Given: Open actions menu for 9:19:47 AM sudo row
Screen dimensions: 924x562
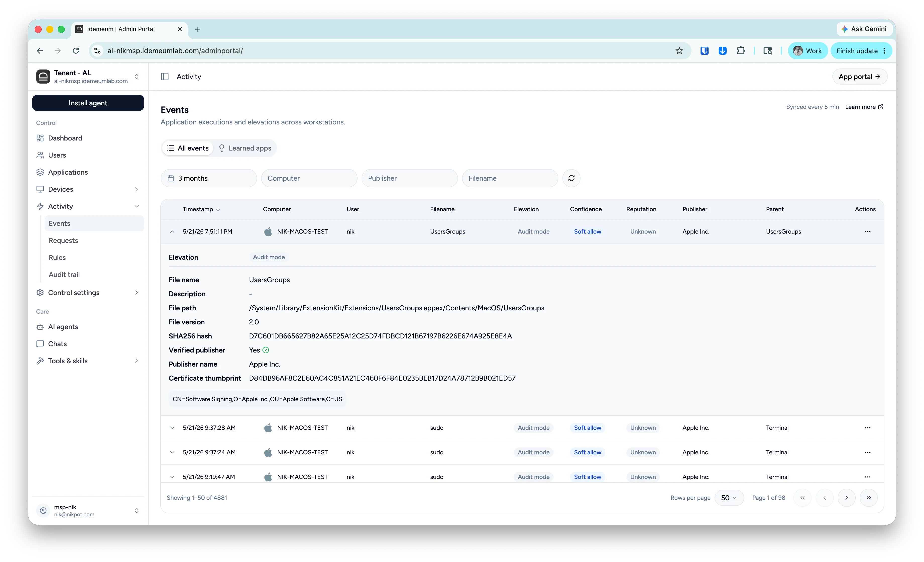Looking at the screenshot, I should click(867, 477).
